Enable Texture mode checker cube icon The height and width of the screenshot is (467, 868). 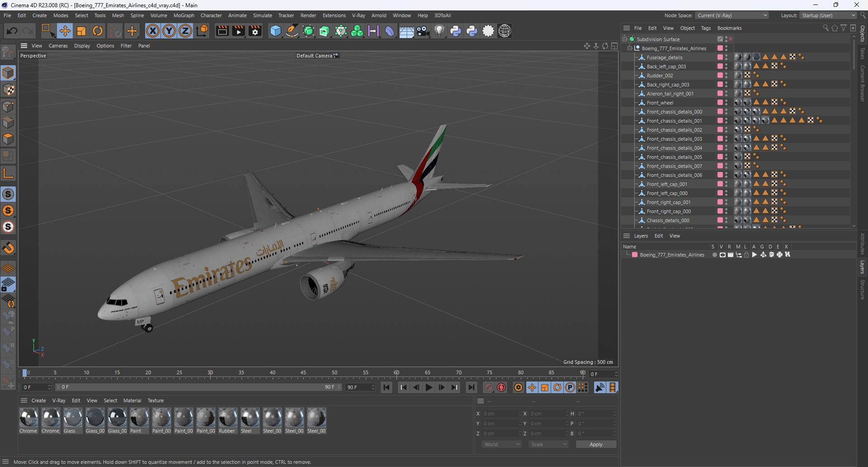click(x=8, y=90)
